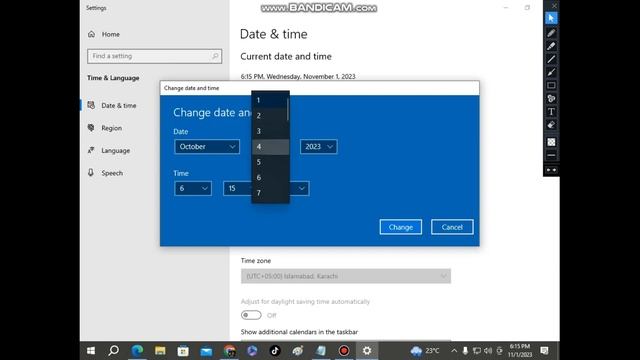Select the pencil drawing tool
The image size is (640, 360).
551,33
